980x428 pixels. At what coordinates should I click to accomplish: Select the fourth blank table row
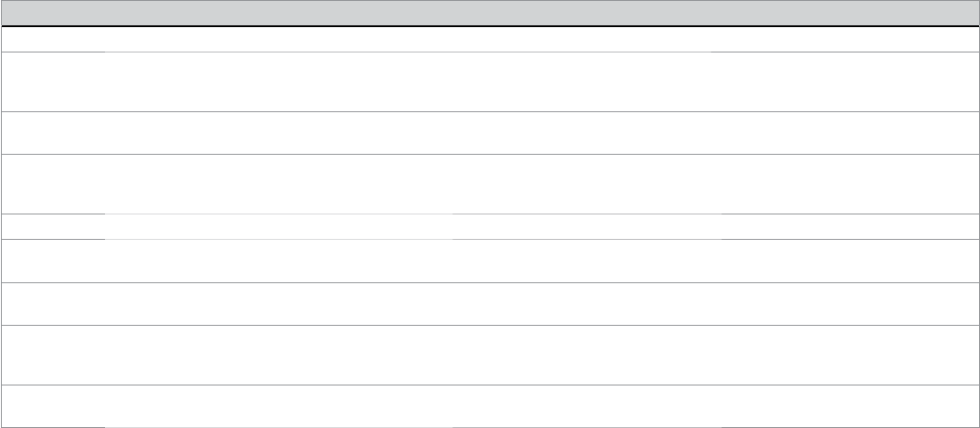pyautogui.click(x=490, y=184)
